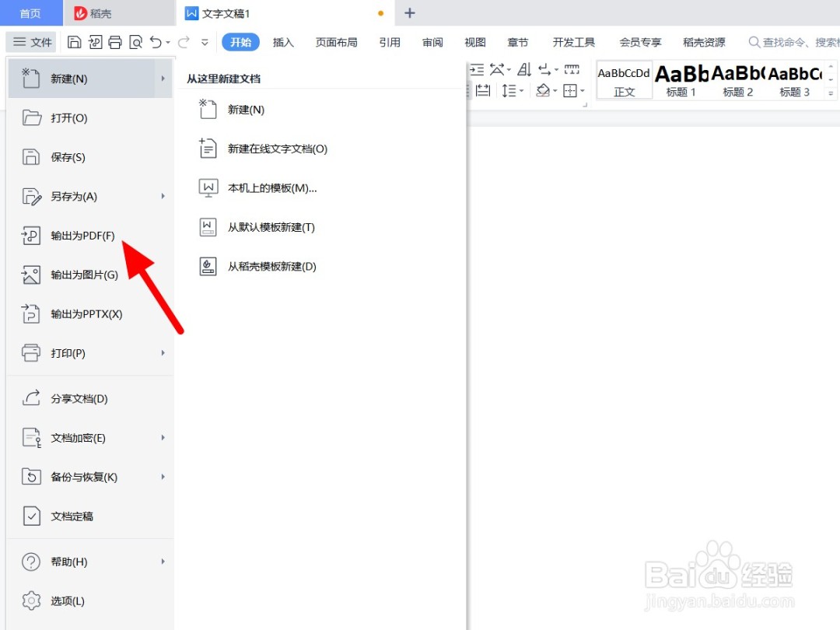Click the save icon in quick access toolbar
Image resolution: width=840 pixels, height=630 pixels.
pyautogui.click(x=75, y=42)
